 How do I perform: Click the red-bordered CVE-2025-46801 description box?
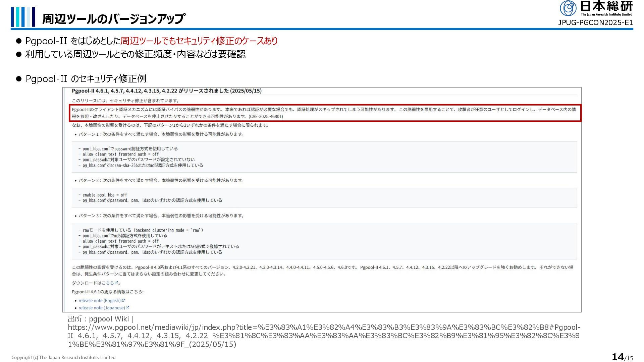325,113
